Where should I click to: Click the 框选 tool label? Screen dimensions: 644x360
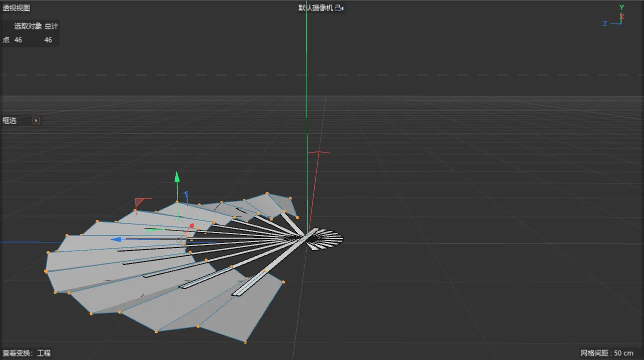click(10, 120)
